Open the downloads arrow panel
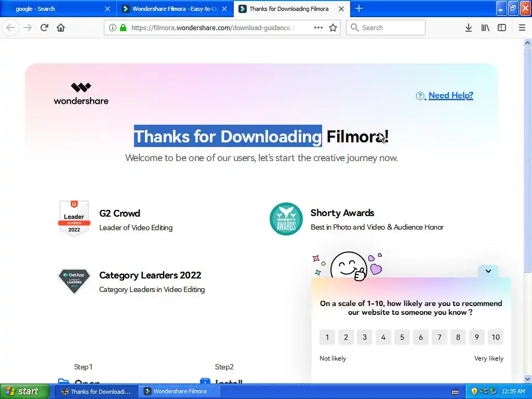Viewport: 532px width, 399px height. tap(469, 28)
